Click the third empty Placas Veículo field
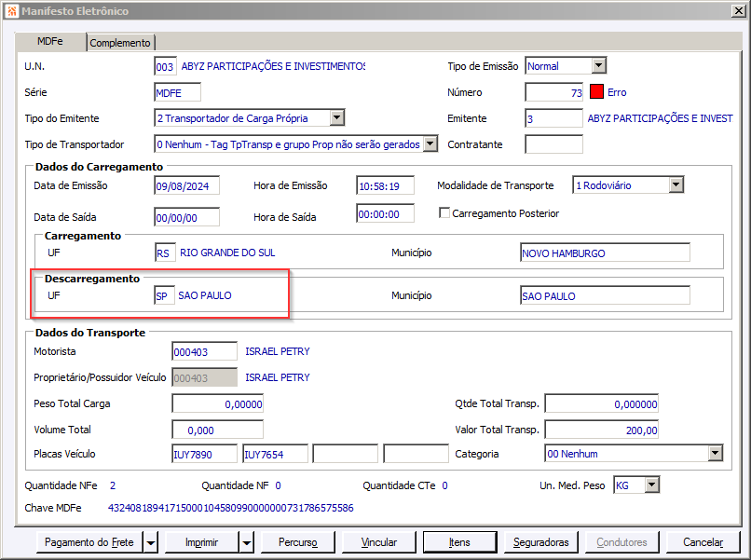751x560 pixels. tap(346, 454)
